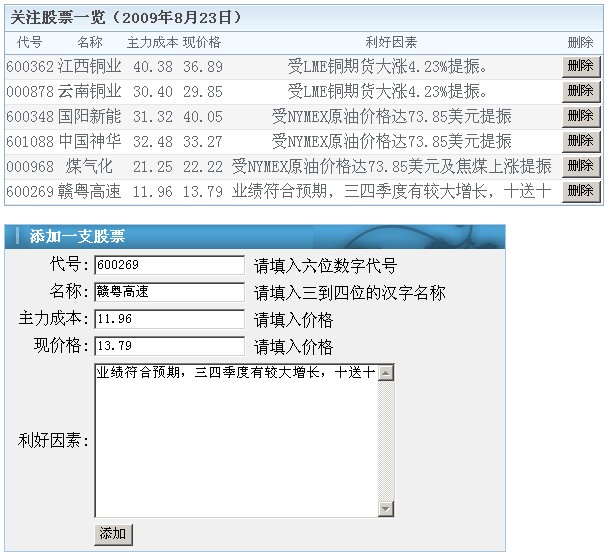The width and height of the screenshot is (609, 557).
Task: Select stock code 000968 cell
Action: (30, 167)
